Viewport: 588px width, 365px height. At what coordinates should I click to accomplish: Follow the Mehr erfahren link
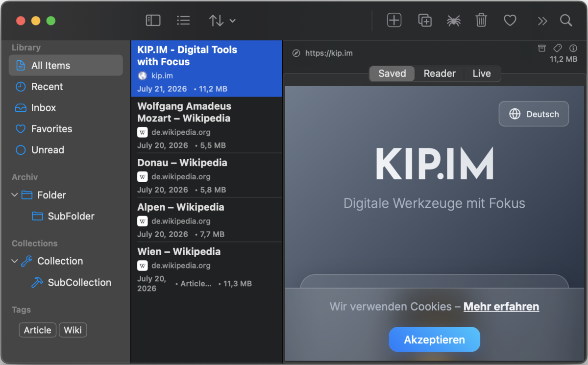[501, 307]
